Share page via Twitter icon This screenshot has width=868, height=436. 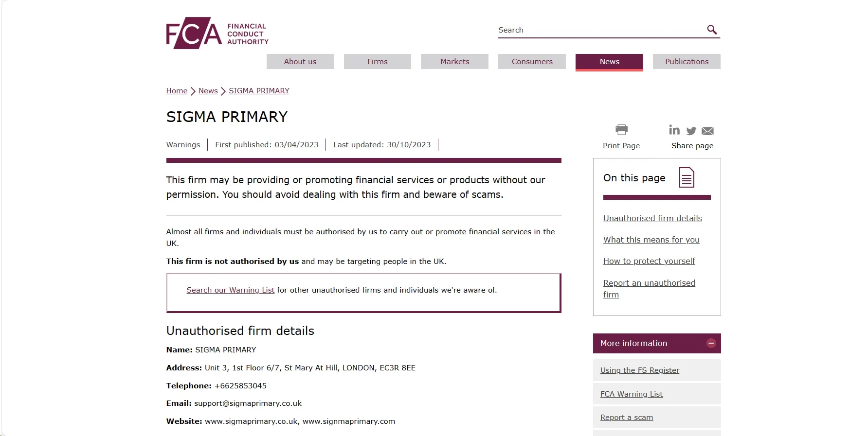pyautogui.click(x=691, y=131)
